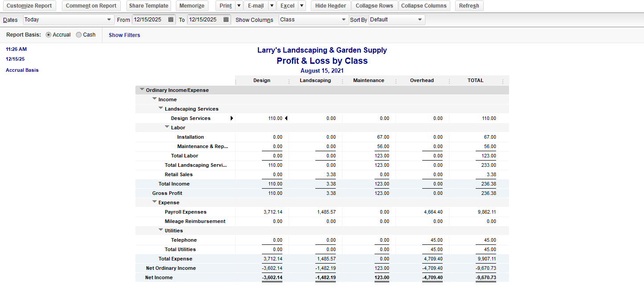
Task: Select Accrual report basis
Action: coord(49,35)
